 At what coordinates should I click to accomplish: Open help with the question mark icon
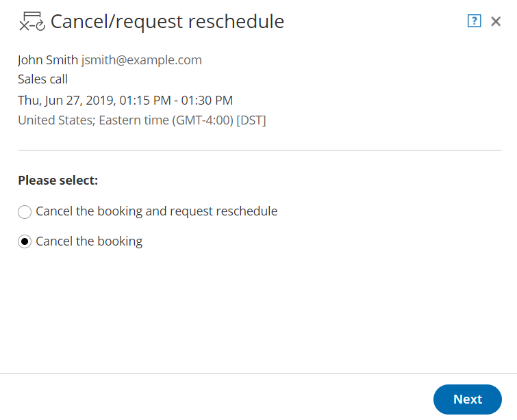tap(474, 21)
